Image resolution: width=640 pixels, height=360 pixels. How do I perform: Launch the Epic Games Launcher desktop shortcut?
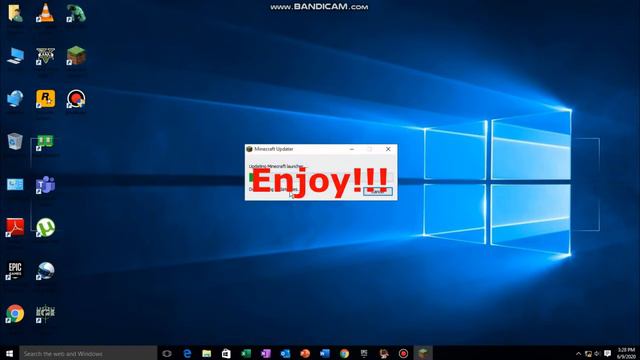15,270
